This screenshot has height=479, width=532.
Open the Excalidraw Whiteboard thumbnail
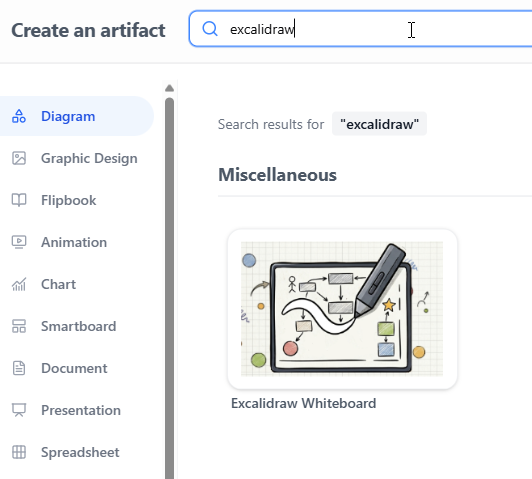click(342, 309)
